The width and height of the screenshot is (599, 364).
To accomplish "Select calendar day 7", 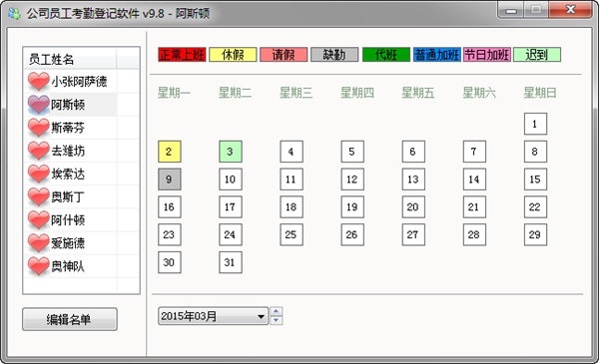I will click(x=474, y=152).
